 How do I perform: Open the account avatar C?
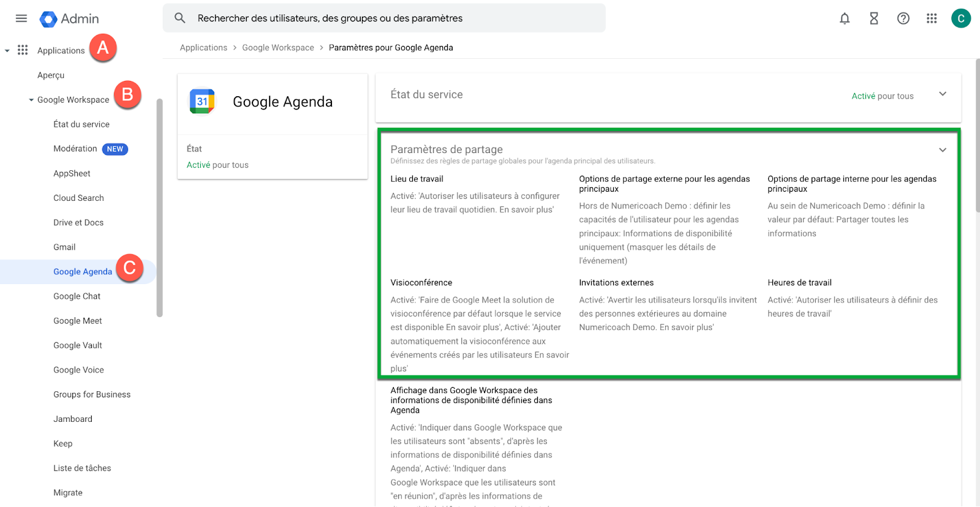[961, 18]
